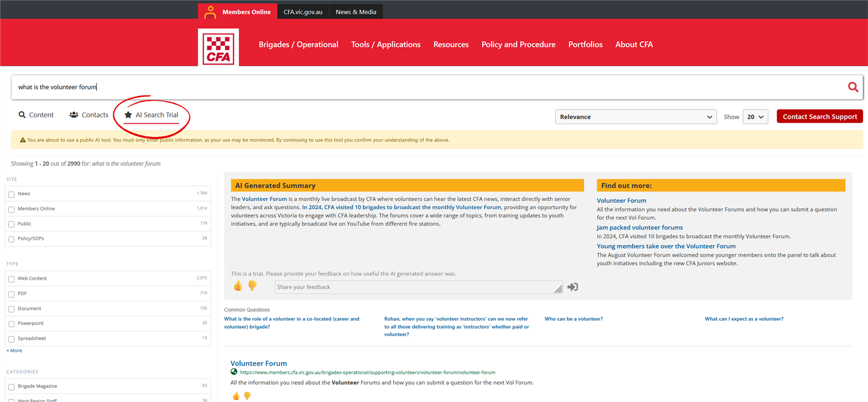The image size is (868, 402).
Task: Click the Members Online person icon
Action: (210, 12)
